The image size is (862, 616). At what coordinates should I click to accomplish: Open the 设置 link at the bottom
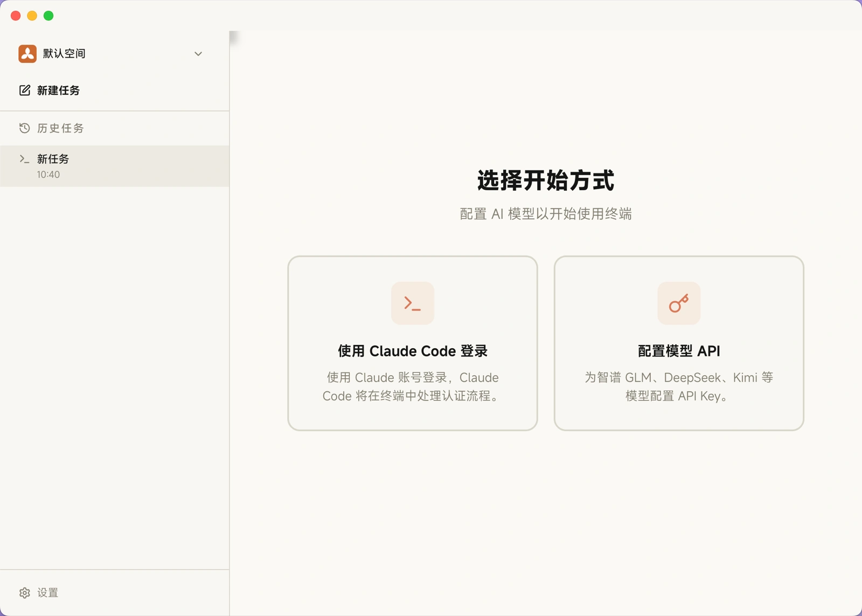click(x=47, y=592)
